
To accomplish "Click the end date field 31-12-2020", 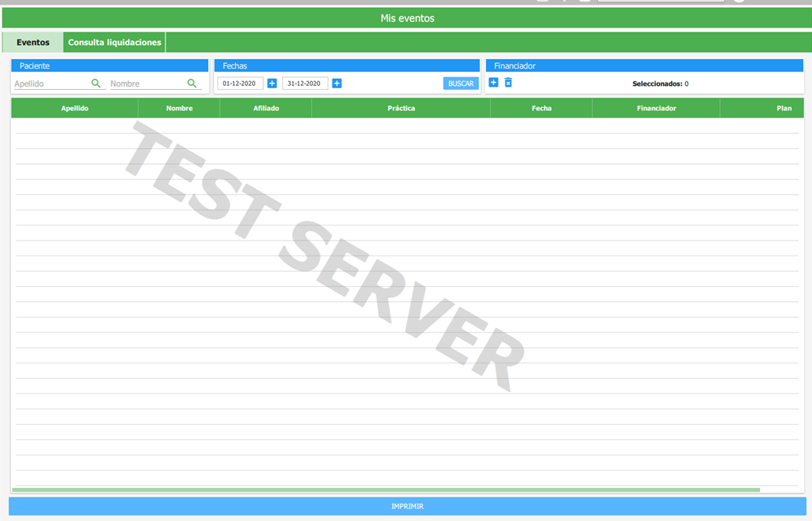I will point(305,84).
